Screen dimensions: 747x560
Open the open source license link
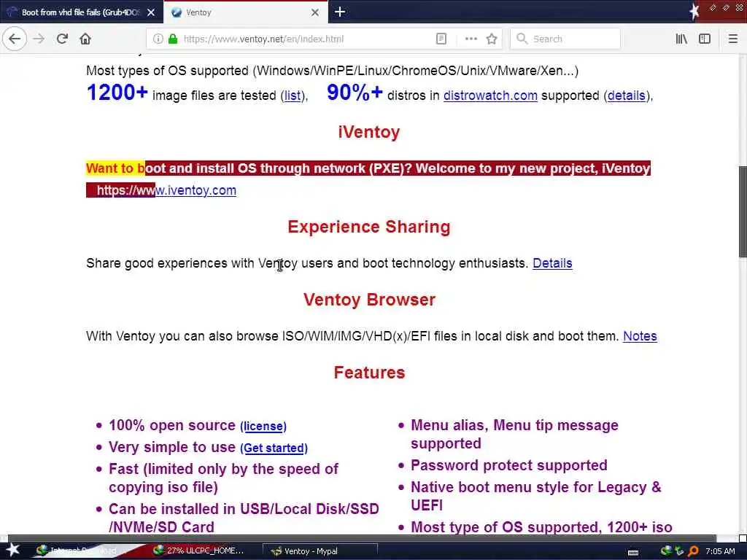pos(263,426)
